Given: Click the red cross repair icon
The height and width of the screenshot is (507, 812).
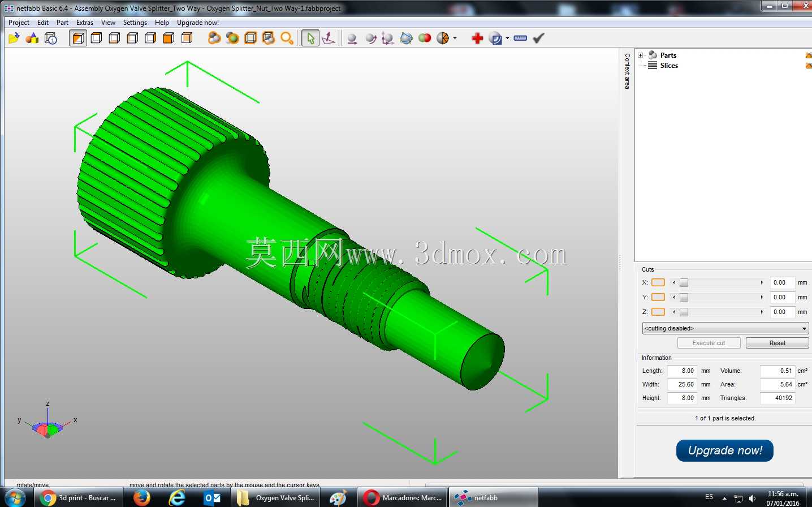Looking at the screenshot, I should click(477, 38).
